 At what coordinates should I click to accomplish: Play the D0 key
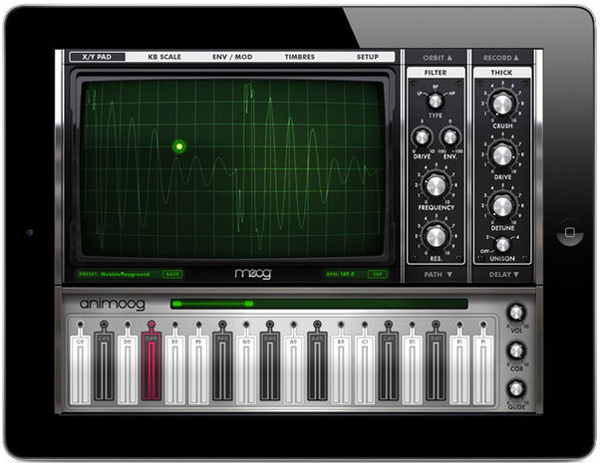(x=127, y=369)
